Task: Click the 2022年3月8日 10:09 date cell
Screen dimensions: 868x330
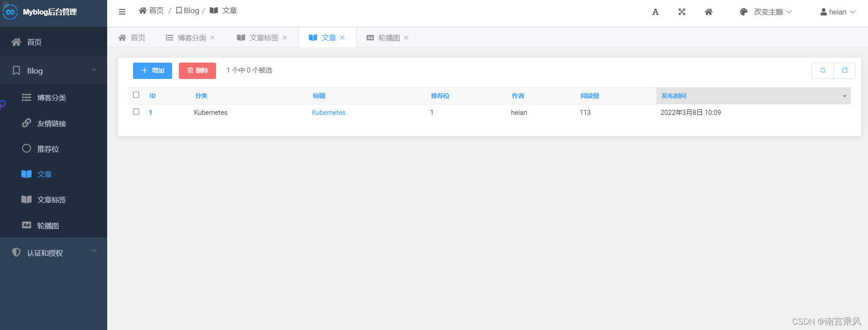Action: [690, 113]
